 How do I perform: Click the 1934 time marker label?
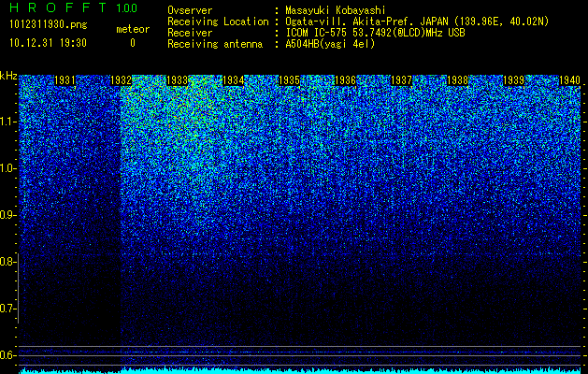[x=234, y=80]
